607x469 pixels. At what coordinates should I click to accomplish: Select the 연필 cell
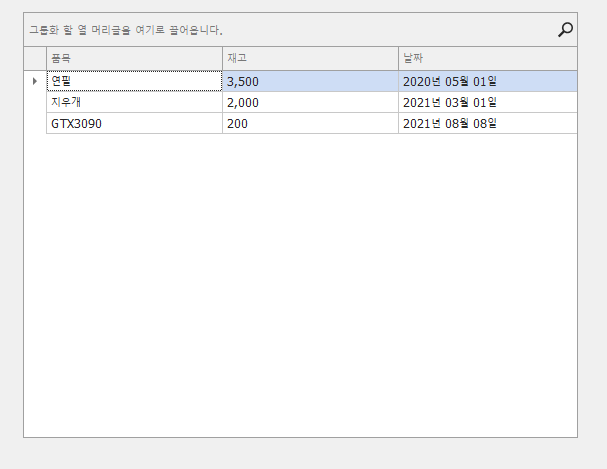click(x=134, y=81)
